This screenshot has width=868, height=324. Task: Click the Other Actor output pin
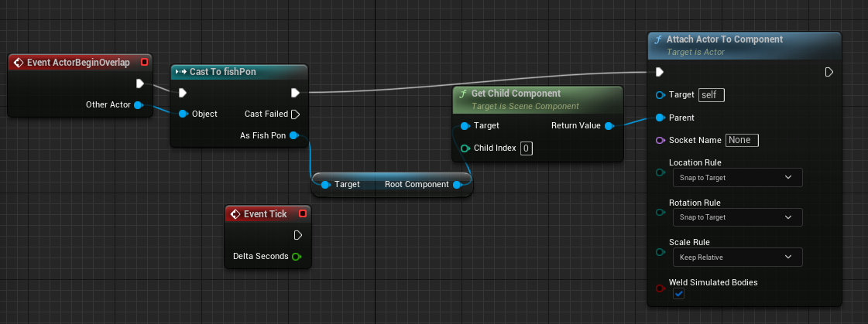[x=138, y=105]
